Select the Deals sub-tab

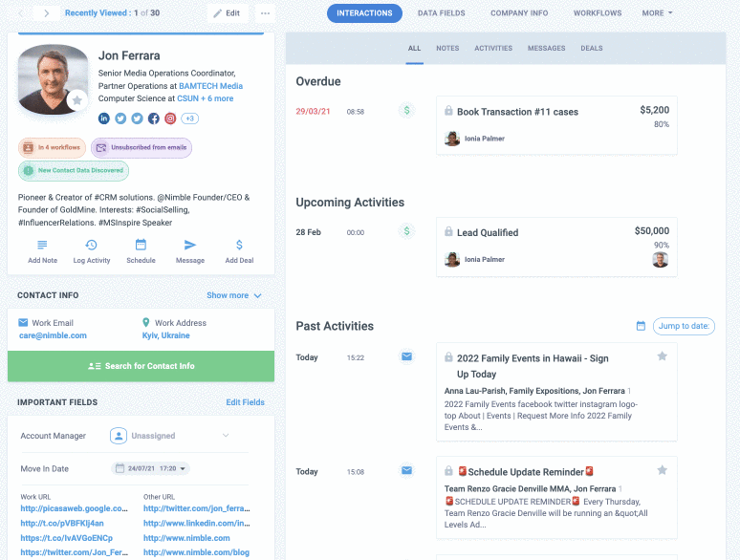[x=591, y=48]
